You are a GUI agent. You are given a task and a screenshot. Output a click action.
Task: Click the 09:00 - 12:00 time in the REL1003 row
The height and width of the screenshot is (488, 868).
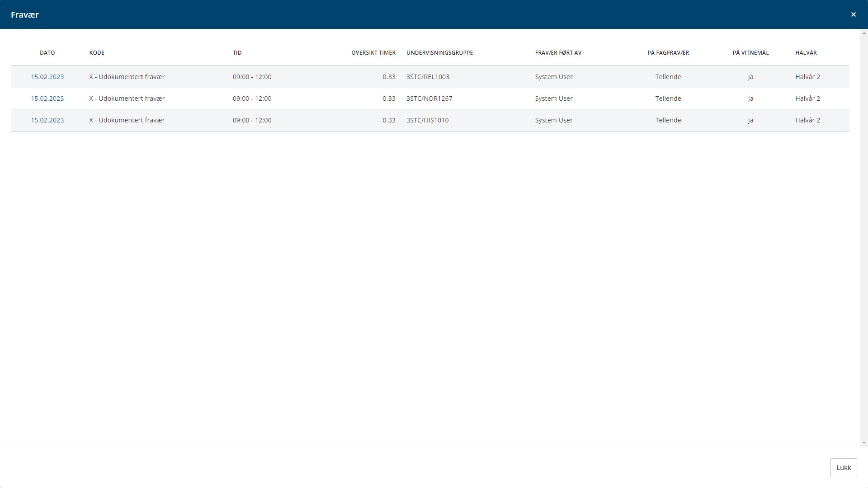tap(252, 77)
